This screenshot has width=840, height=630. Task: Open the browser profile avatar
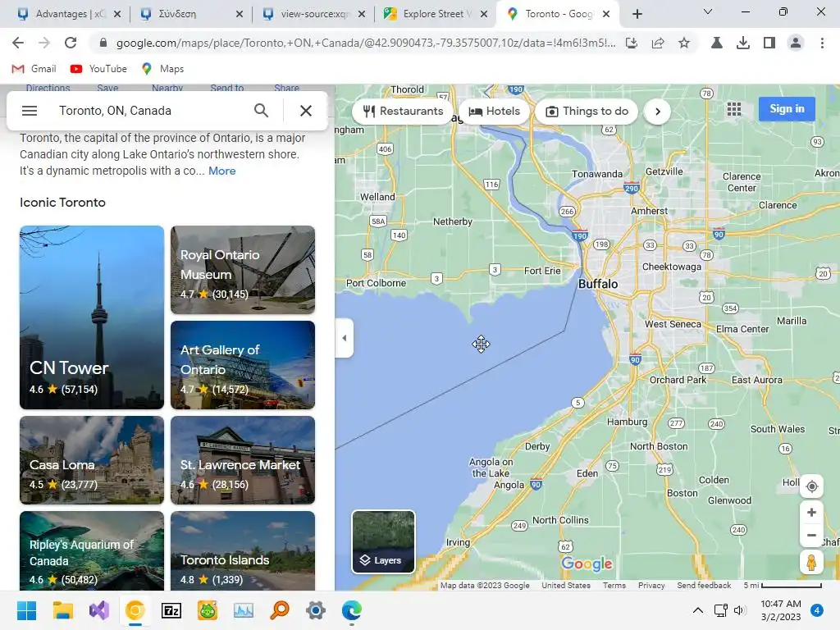[x=796, y=43]
